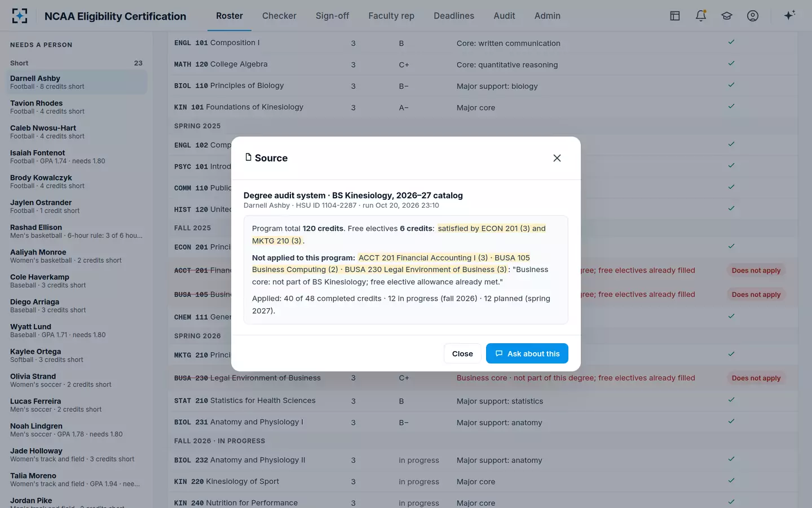Select Tavion Rhodes in the sidebar list
This screenshot has width=812, height=508.
76,107
